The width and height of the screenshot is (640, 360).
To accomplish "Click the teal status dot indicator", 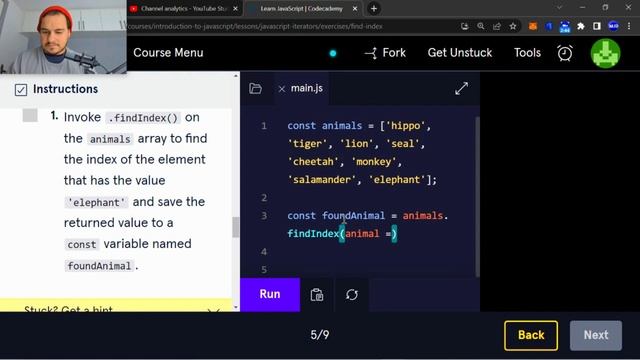I will click(x=333, y=53).
